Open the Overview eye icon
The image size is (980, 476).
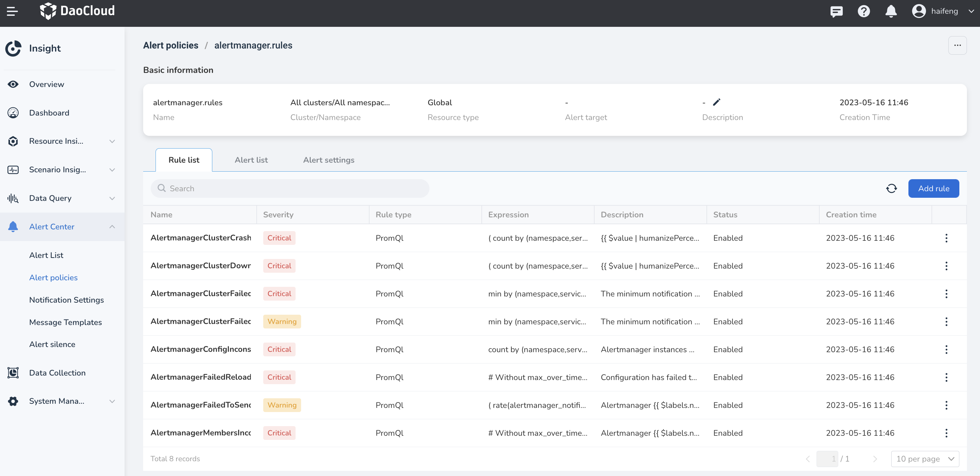click(x=13, y=84)
